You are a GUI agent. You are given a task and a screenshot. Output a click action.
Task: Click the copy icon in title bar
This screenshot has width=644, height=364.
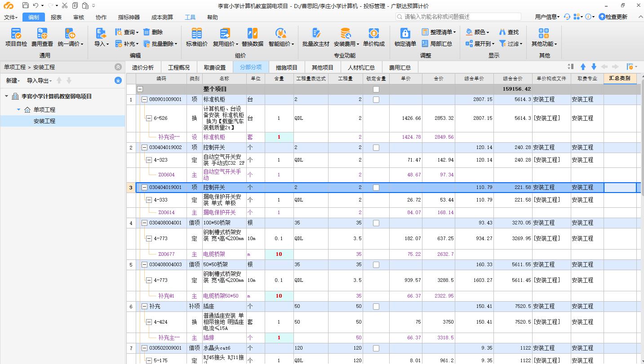tap(75, 5)
